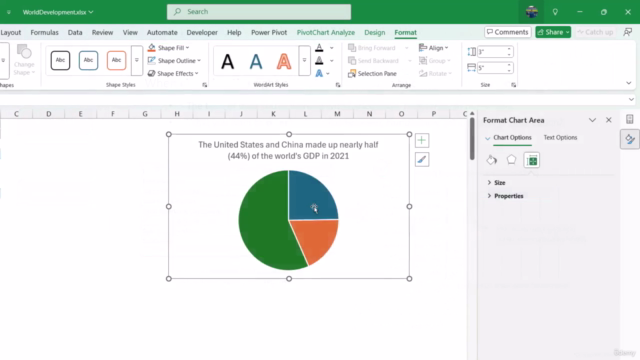640x360 pixels.
Task: Open the Shape Effects menu
Action: point(173,73)
